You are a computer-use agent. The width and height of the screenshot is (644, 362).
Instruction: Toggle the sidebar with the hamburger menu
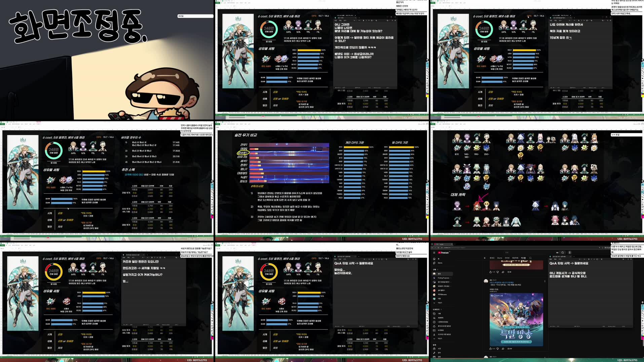(434, 253)
